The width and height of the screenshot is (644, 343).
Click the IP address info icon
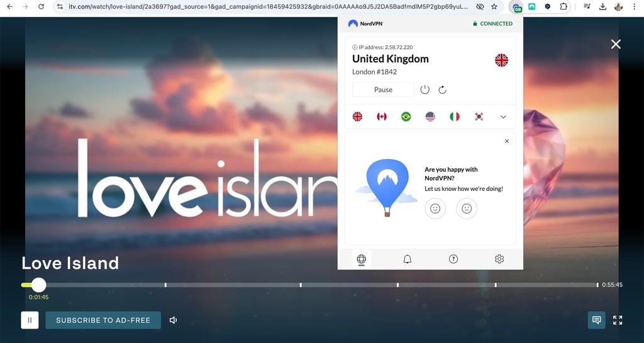pyautogui.click(x=355, y=47)
